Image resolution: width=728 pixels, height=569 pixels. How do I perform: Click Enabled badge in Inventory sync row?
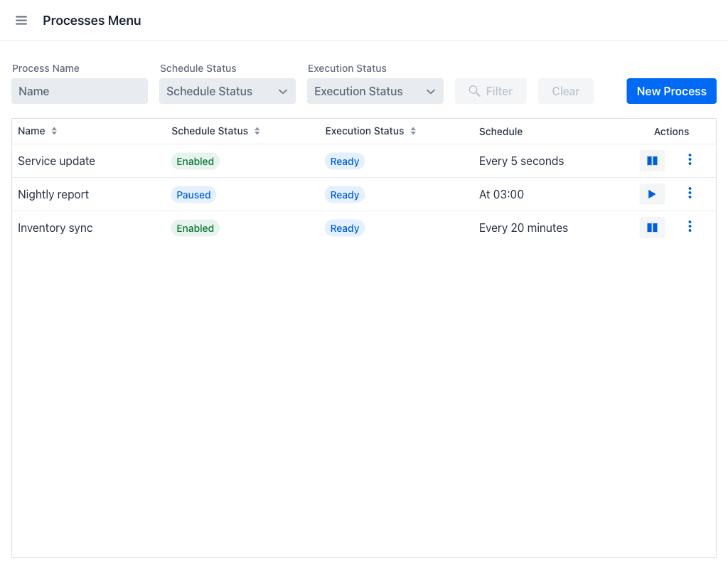coord(195,228)
